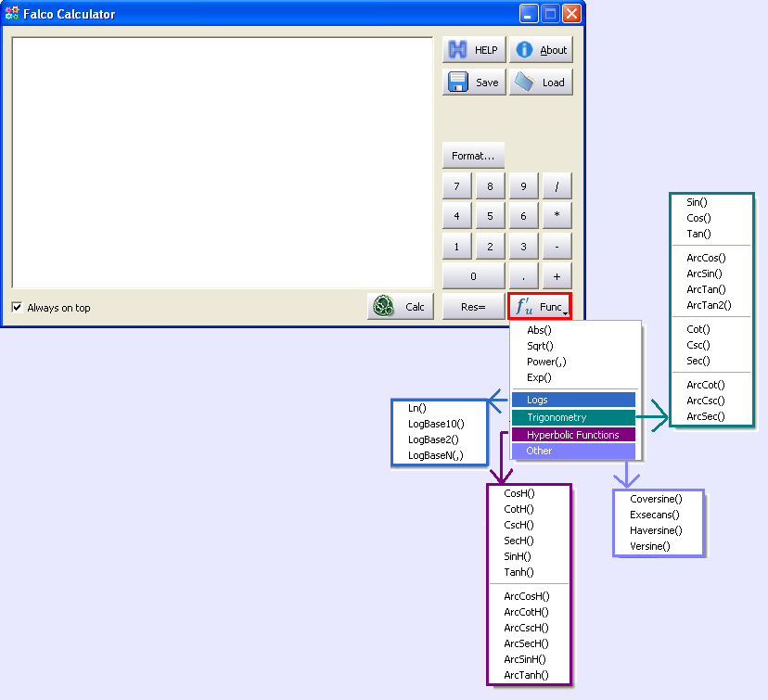Click the digit 5 key
768x700 pixels.
pos(491,216)
